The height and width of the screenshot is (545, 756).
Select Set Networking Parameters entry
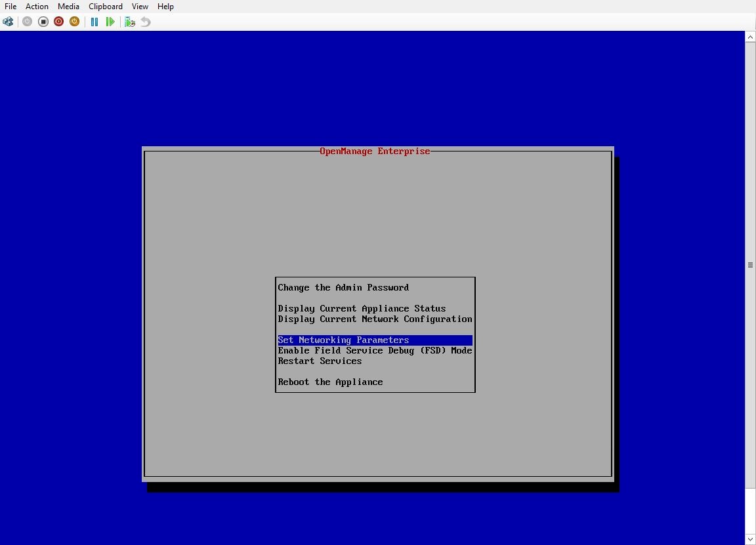343,340
